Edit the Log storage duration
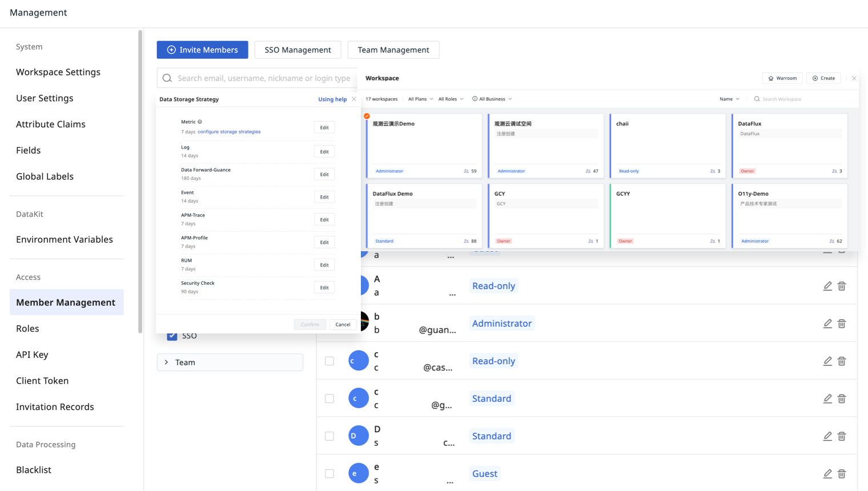This screenshot has width=868, height=491. [324, 152]
